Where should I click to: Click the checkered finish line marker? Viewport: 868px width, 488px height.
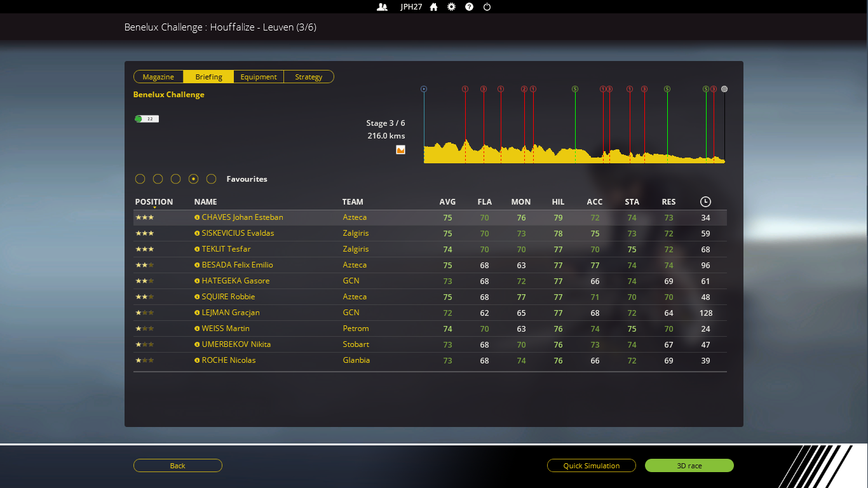pos(724,89)
